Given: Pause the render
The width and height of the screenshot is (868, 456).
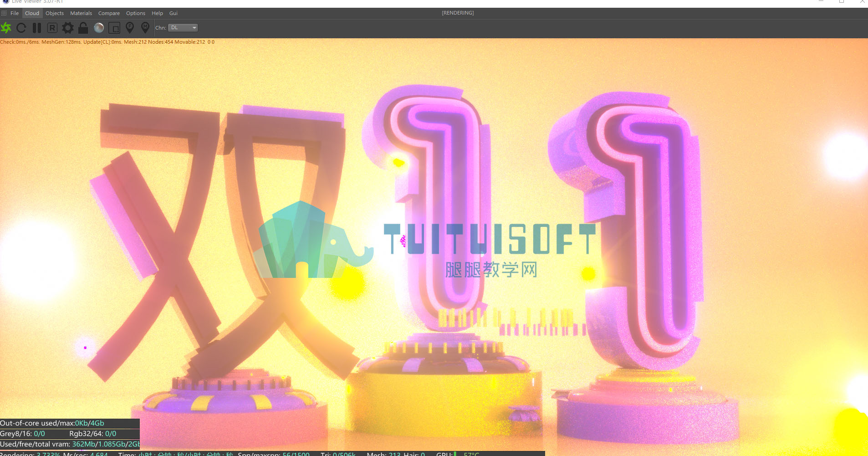Looking at the screenshot, I should (x=37, y=28).
